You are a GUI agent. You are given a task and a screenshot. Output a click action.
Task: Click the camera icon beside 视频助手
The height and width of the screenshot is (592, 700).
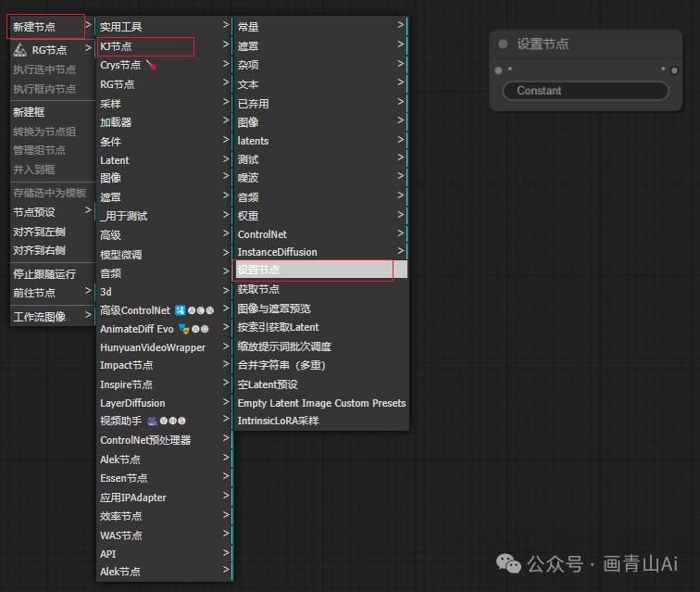pos(152,421)
